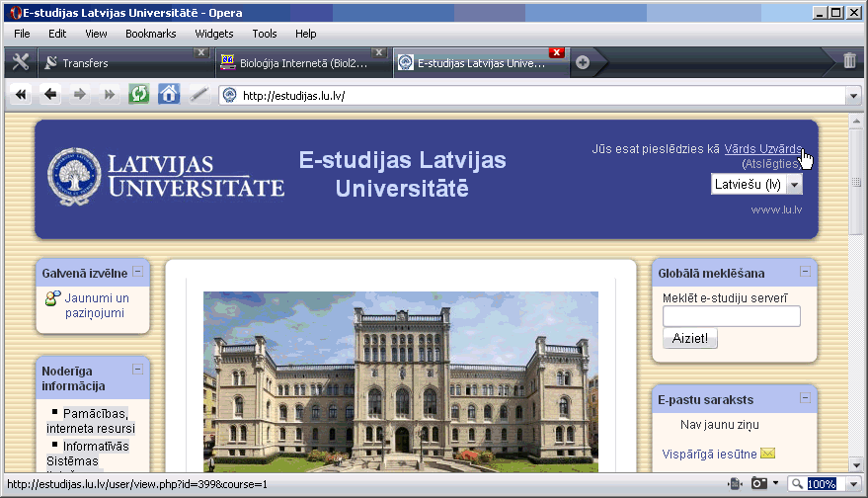The image size is (868, 498).
Task: Click the Atslēgties logout link
Action: pos(771,164)
